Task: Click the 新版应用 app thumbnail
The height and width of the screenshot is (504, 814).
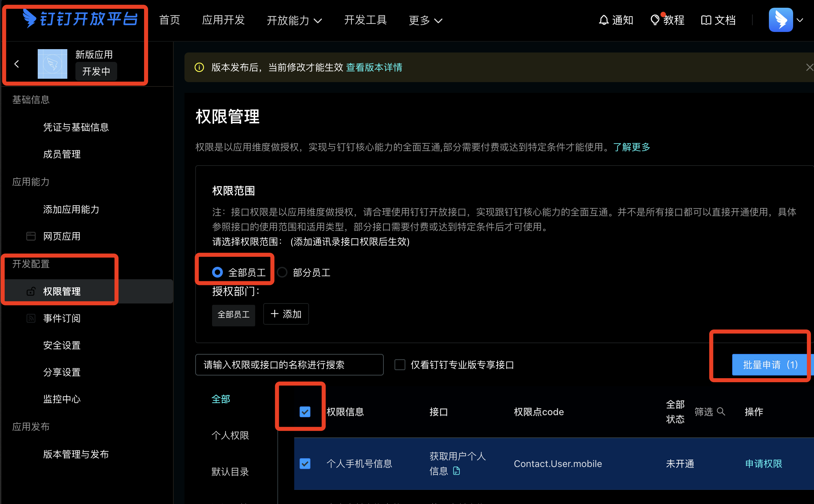Action: [x=53, y=64]
